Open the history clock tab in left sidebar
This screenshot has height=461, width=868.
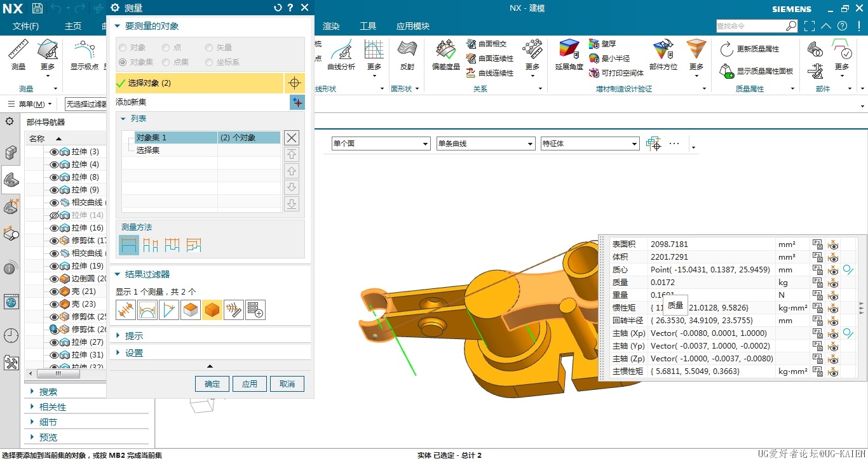(x=11, y=335)
